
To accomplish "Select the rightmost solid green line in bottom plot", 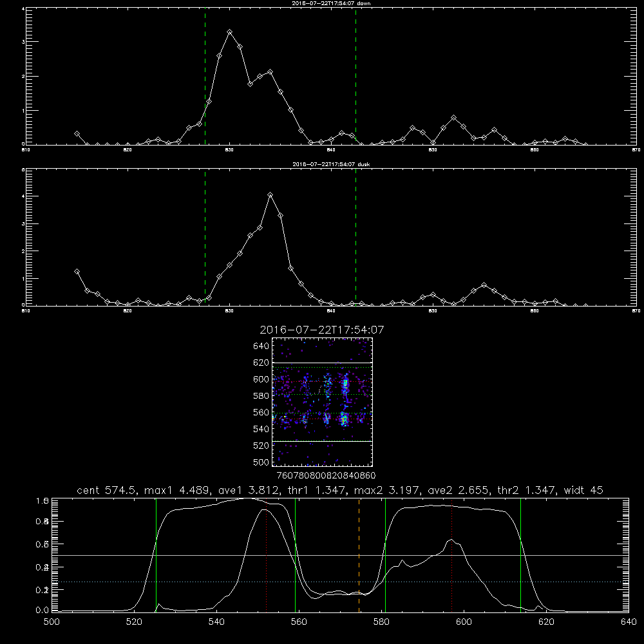I will tap(520, 555).
